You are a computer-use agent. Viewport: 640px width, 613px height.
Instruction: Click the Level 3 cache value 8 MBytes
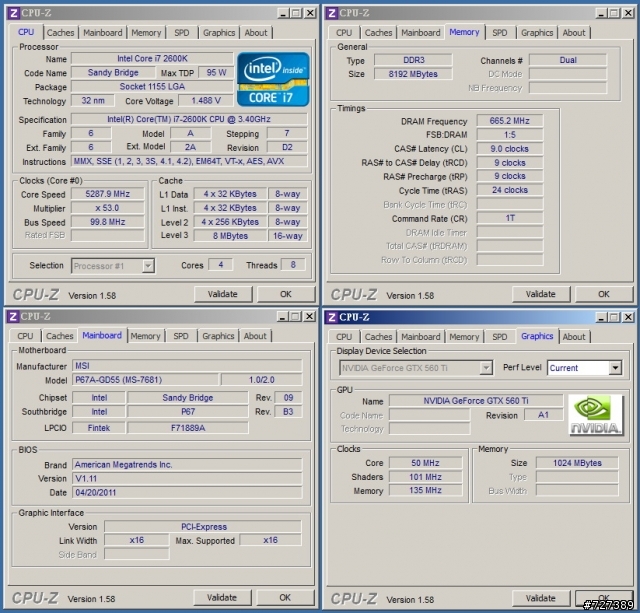tap(230, 236)
